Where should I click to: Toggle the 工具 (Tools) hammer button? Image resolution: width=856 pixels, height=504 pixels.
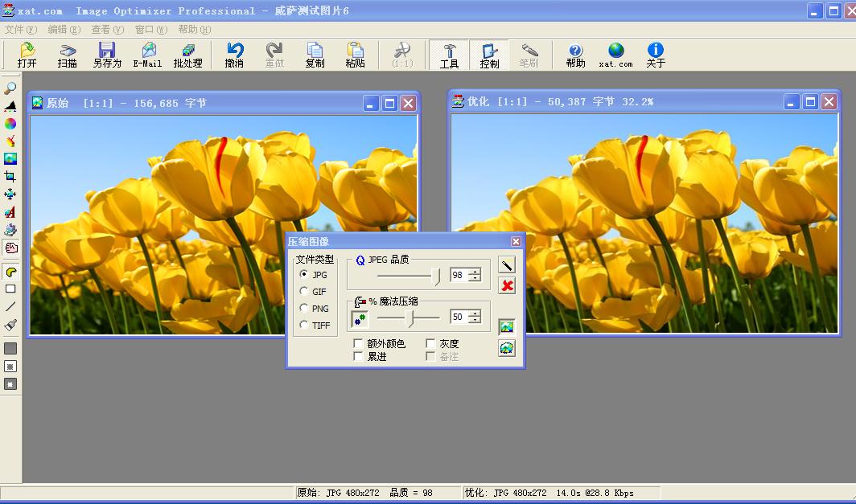coord(449,55)
